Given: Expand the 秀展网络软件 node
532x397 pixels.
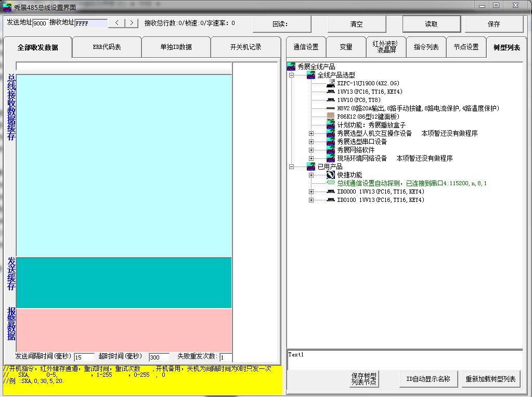Looking at the screenshot, I should (311, 150).
